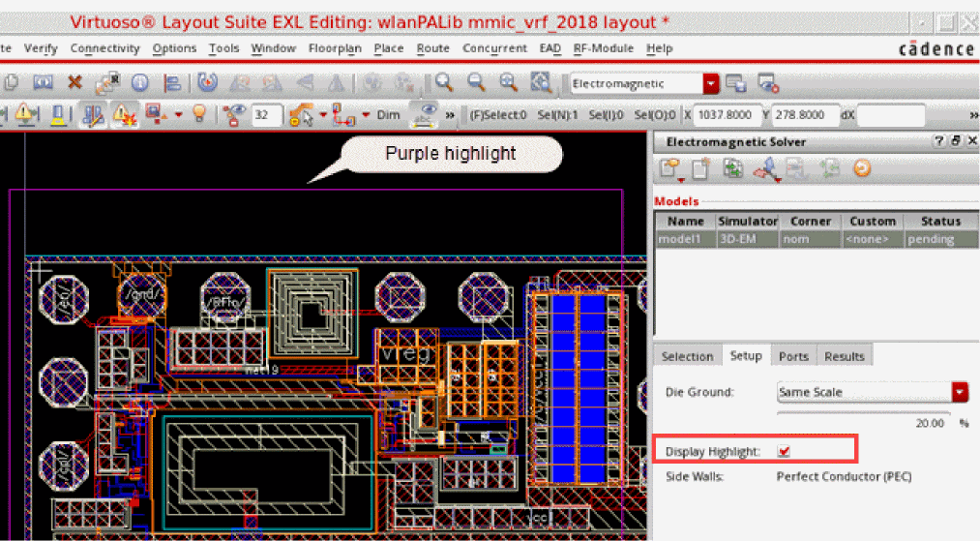Switch to the Selection tab

688,356
